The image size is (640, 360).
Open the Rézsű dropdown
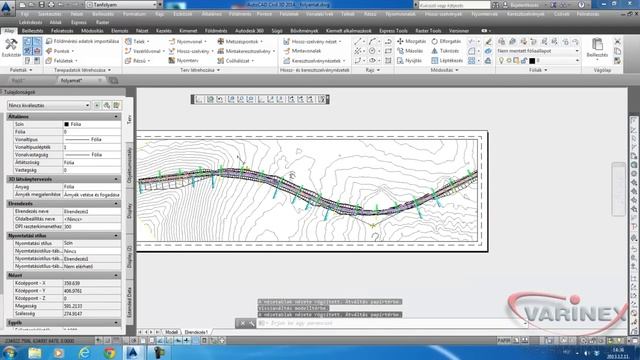click(x=138, y=61)
